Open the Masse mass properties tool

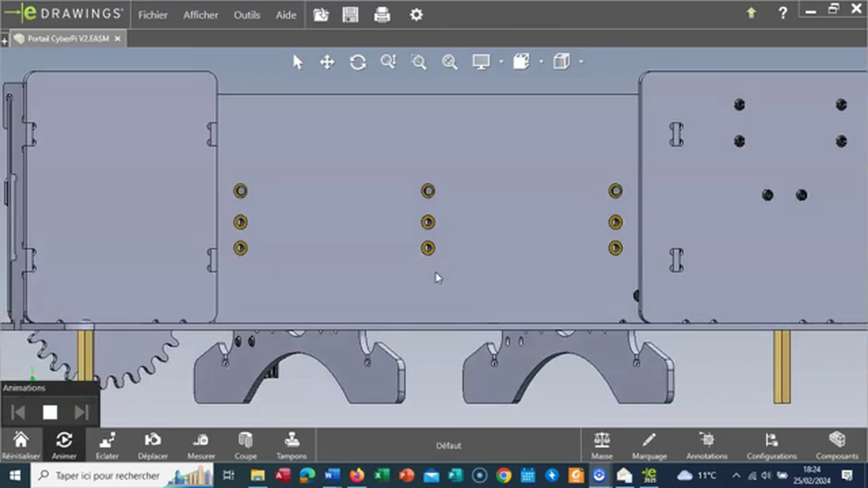point(601,445)
